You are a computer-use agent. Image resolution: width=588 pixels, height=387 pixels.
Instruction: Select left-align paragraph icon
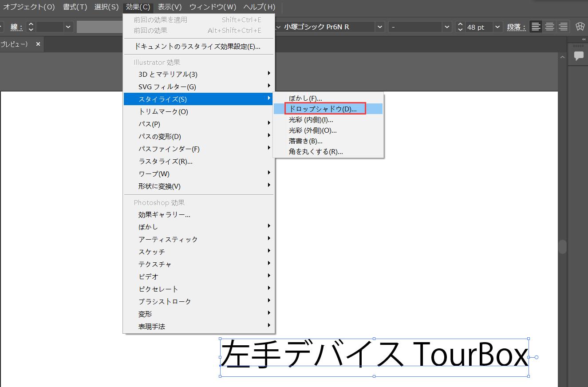click(536, 27)
